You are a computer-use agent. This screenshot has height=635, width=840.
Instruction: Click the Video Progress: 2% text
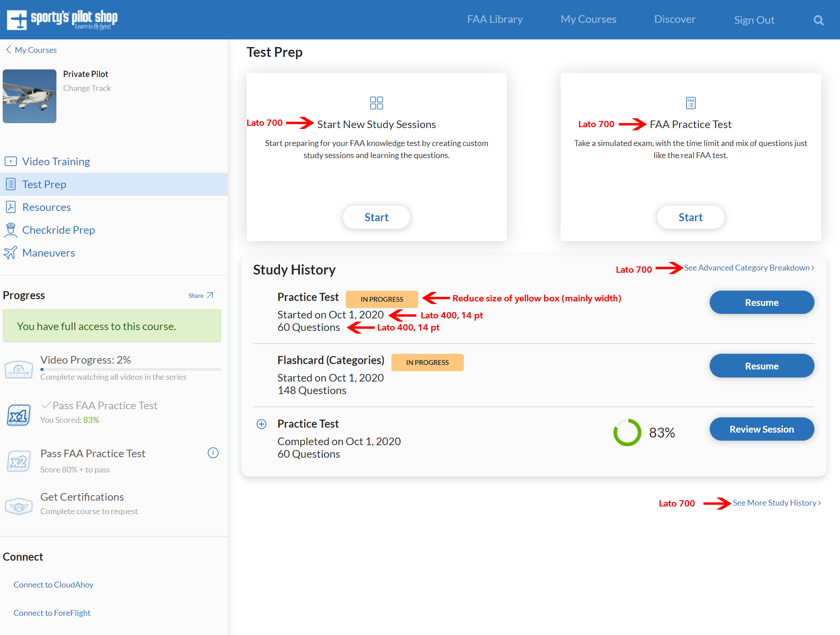[86, 360]
